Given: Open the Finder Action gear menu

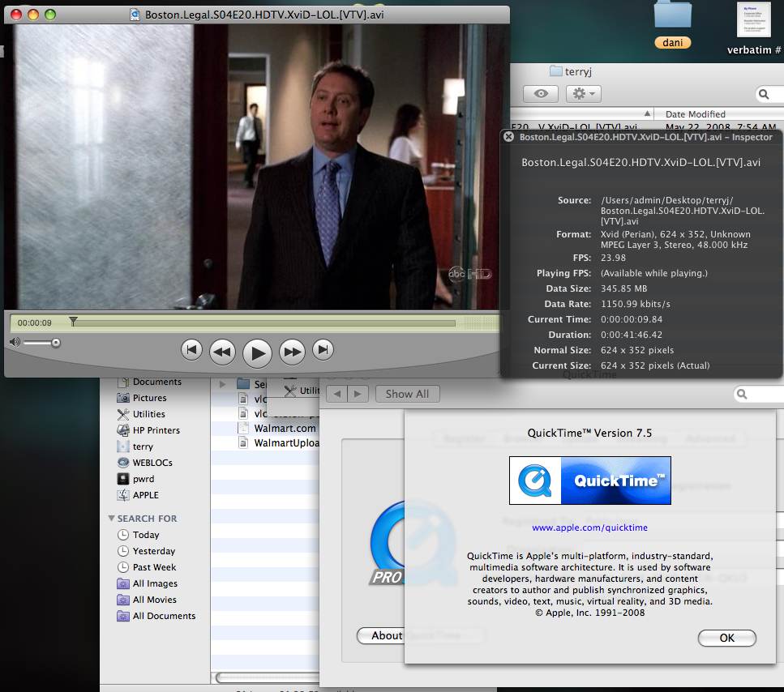Looking at the screenshot, I should click(584, 93).
